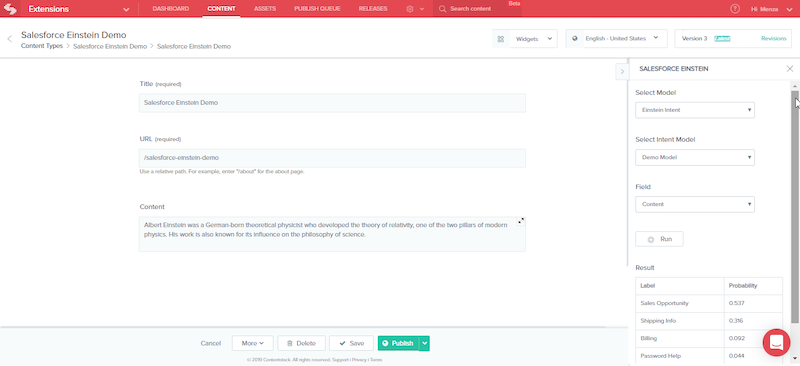Click the Save button
Viewport: 800px width, 366px height.
[x=352, y=343]
